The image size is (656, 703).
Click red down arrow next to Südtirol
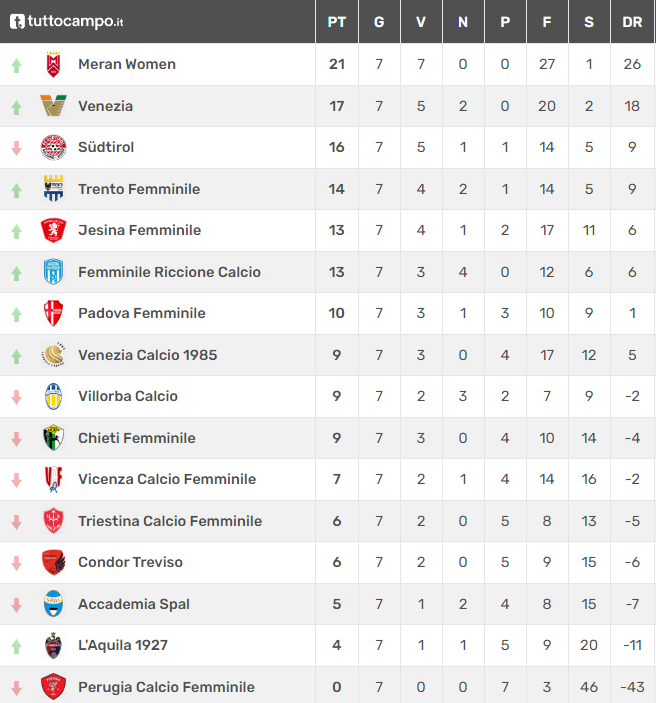(x=17, y=148)
